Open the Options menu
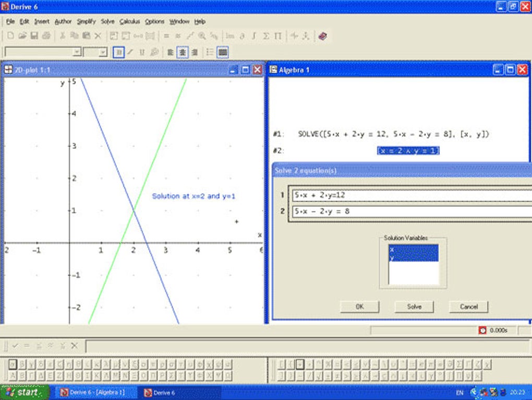 (x=154, y=21)
